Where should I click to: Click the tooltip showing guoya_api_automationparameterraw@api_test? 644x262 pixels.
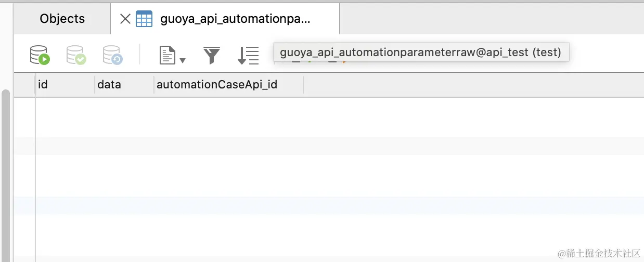pos(420,53)
